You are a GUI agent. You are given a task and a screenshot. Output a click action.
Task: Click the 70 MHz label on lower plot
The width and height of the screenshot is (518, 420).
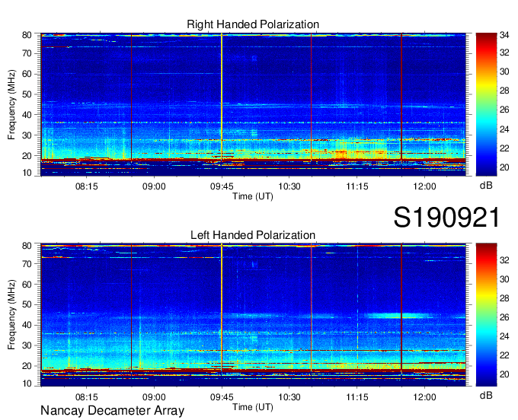pyautogui.click(x=27, y=264)
